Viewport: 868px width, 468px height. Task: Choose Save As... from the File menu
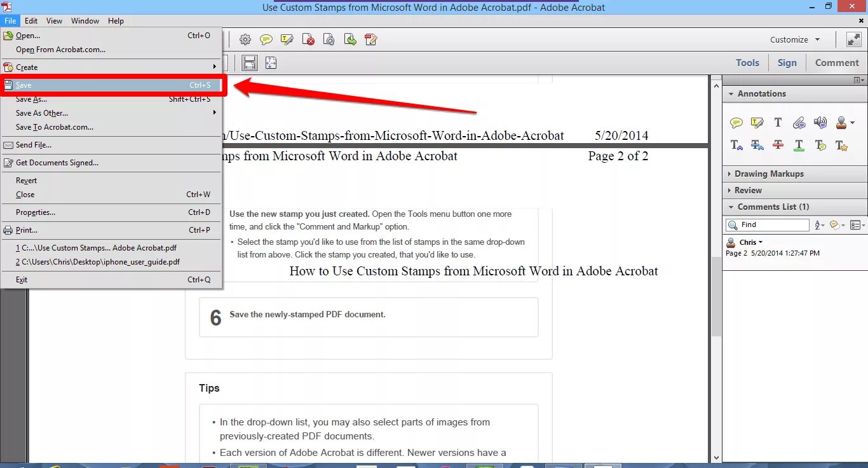111,99
